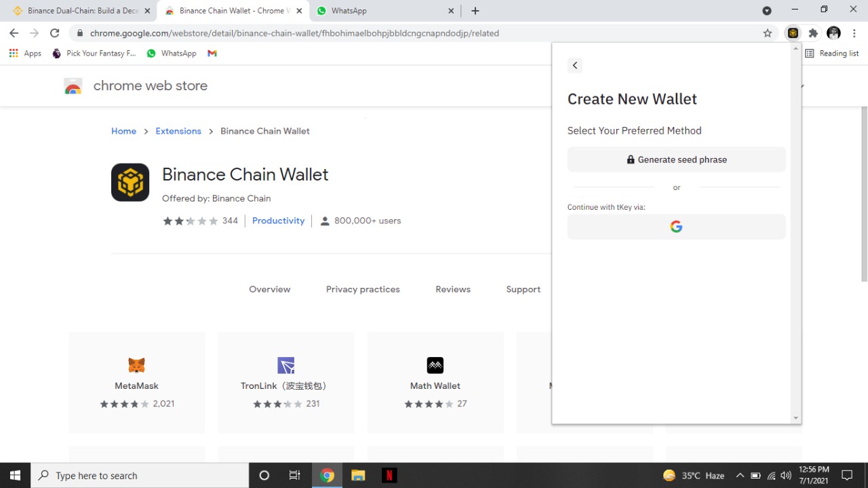
Task: Click the 344 ratings count
Action: click(230, 221)
